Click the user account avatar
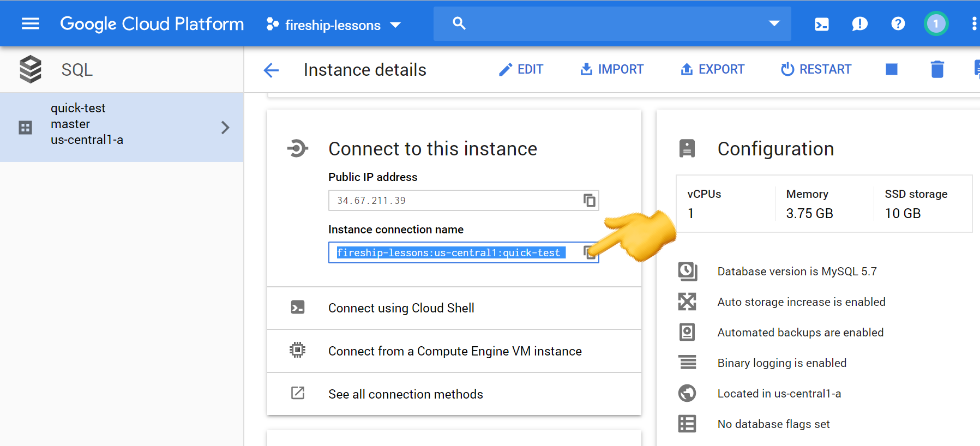The width and height of the screenshot is (980, 446). 936,24
